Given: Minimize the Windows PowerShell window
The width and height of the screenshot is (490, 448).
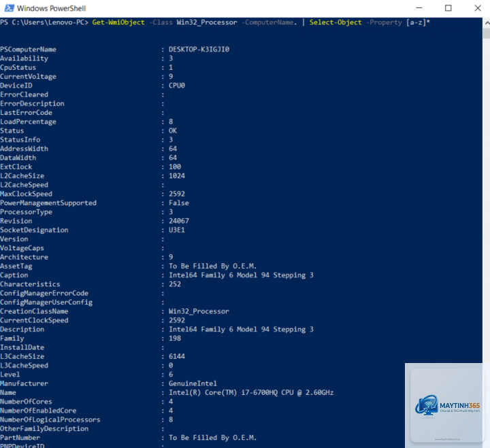Looking at the screenshot, I should 419,8.
